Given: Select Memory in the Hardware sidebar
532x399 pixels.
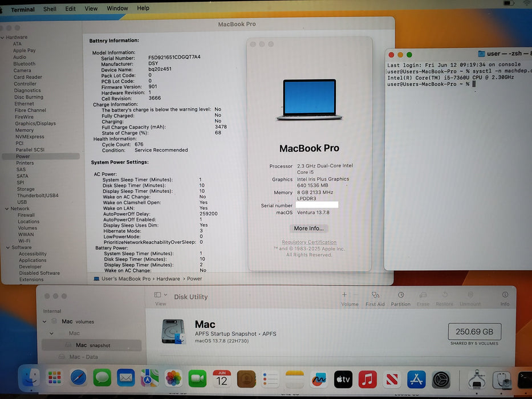Looking at the screenshot, I should pyautogui.click(x=24, y=131).
